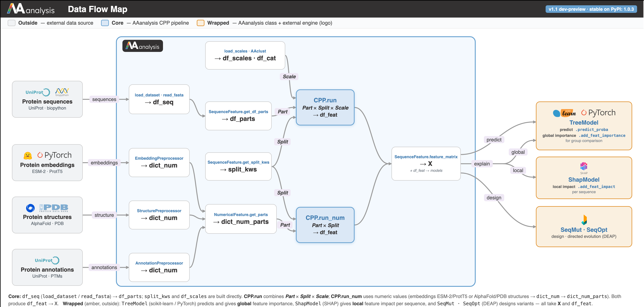644x307 pixels.
Task: Click the 'embeddings' edge label
Action: [x=104, y=163]
